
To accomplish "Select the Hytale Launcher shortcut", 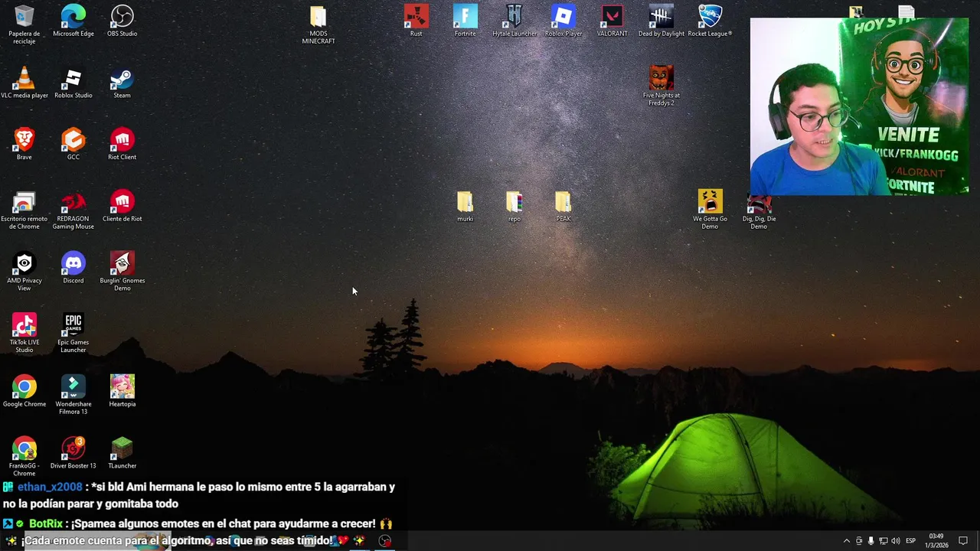I will tap(514, 21).
